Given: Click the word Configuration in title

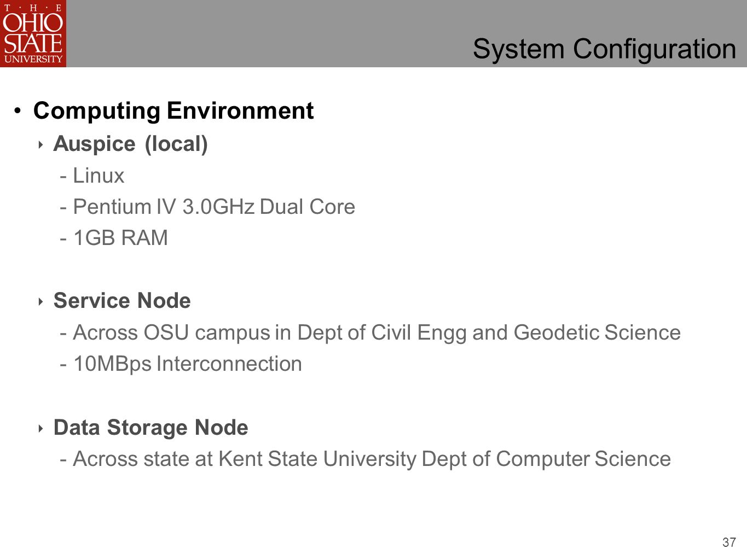Looking at the screenshot, I should pos(655,49).
